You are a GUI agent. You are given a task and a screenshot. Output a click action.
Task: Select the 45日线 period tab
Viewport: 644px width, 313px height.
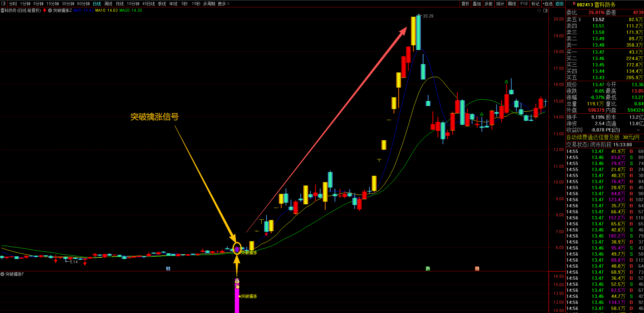click(x=149, y=4)
